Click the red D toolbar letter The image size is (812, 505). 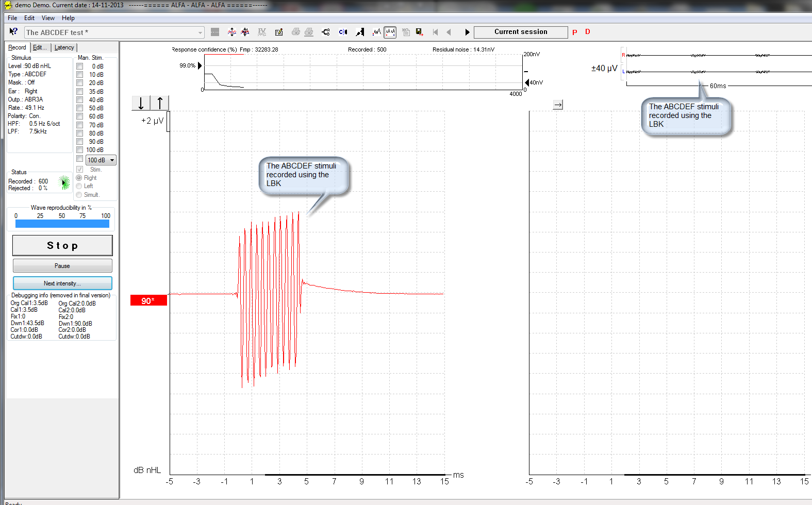pos(588,32)
